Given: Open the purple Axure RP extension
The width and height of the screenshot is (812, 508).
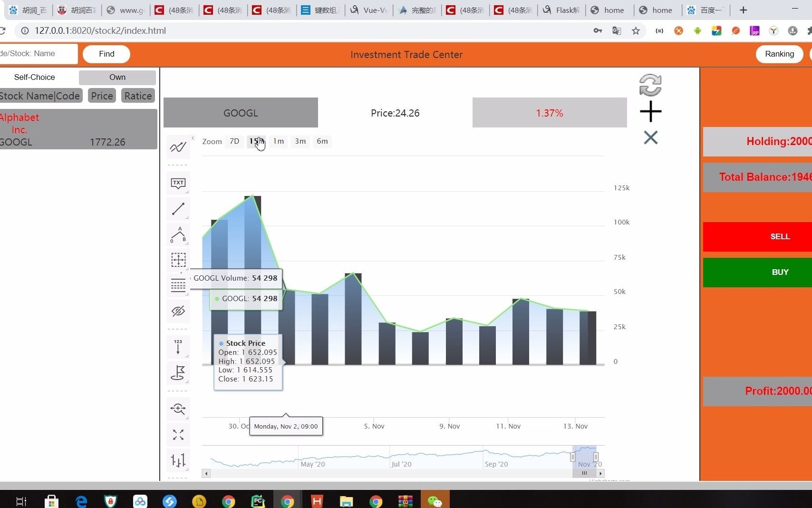Looking at the screenshot, I should pyautogui.click(x=754, y=30).
